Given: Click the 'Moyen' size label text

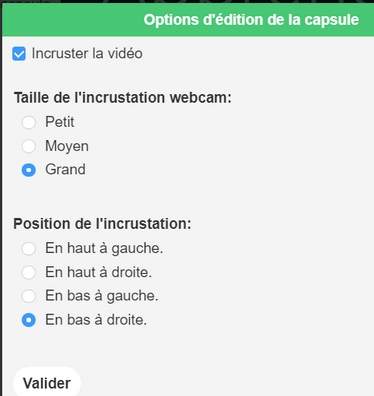Looking at the screenshot, I should (67, 146).
